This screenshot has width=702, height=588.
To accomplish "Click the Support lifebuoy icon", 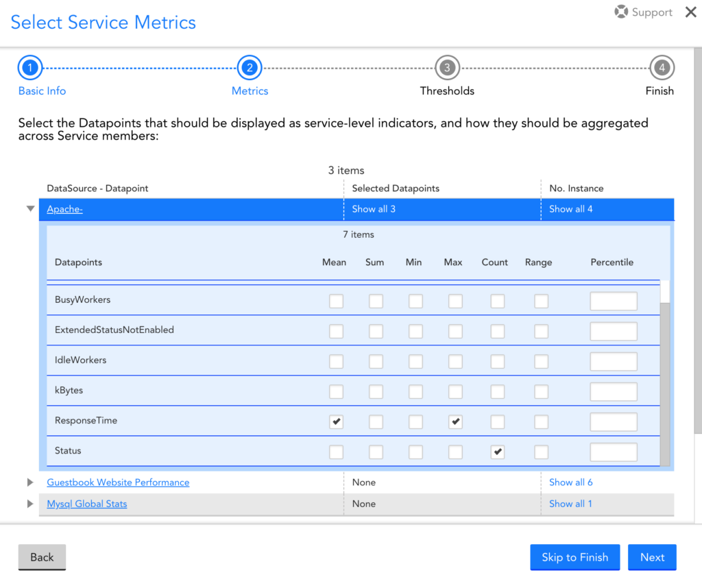I will pos(621,12).
